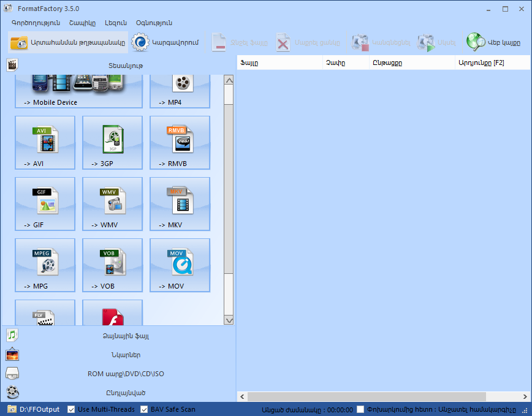
Task: Open the Կարգավորում options gear button
Action: pos(165,42)
